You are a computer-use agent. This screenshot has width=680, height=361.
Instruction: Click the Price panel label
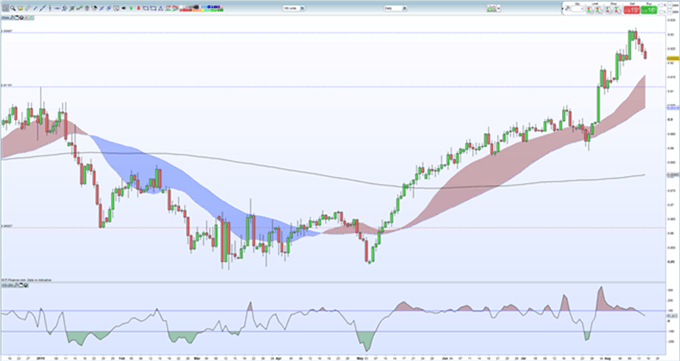[x=5, y=18]
